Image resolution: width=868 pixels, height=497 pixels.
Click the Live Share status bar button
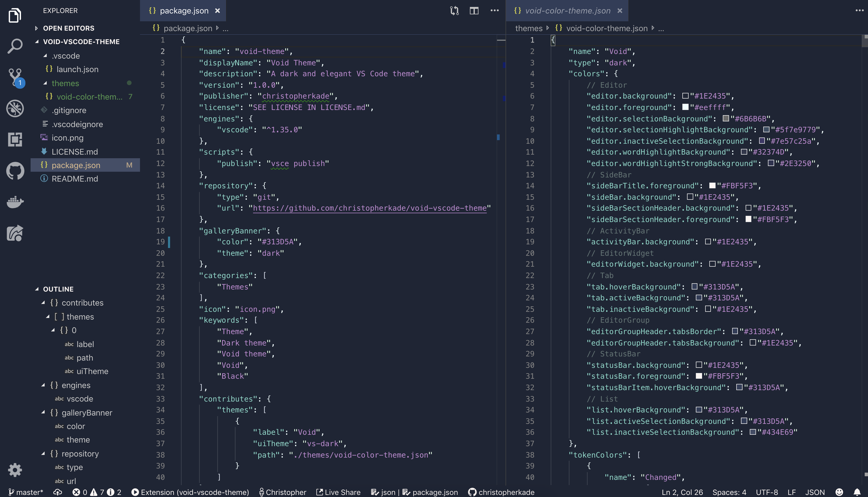[338, 492]
